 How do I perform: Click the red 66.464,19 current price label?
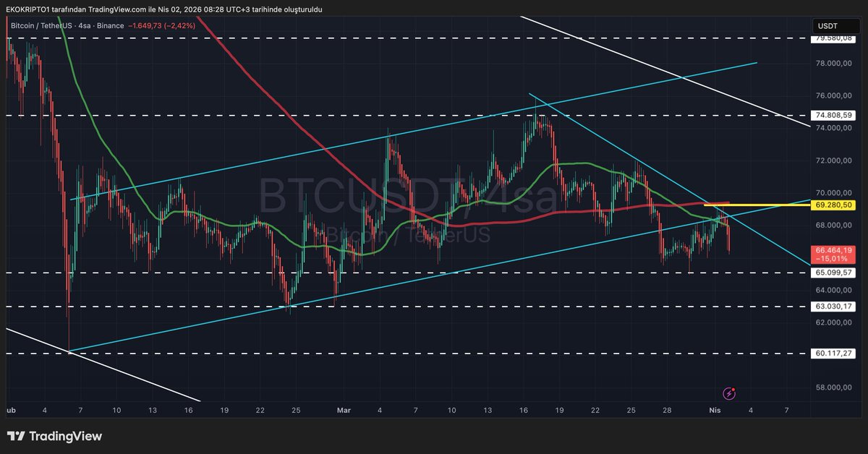(x=833, y=254)
